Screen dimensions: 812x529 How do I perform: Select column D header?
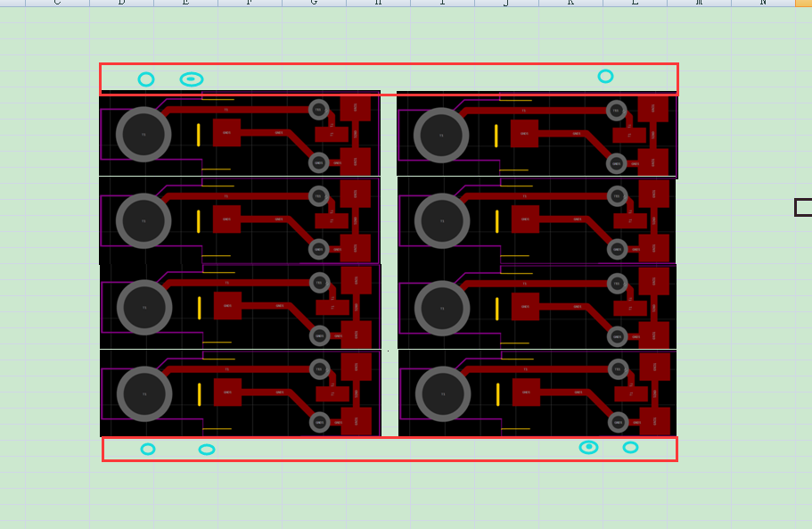121,3
